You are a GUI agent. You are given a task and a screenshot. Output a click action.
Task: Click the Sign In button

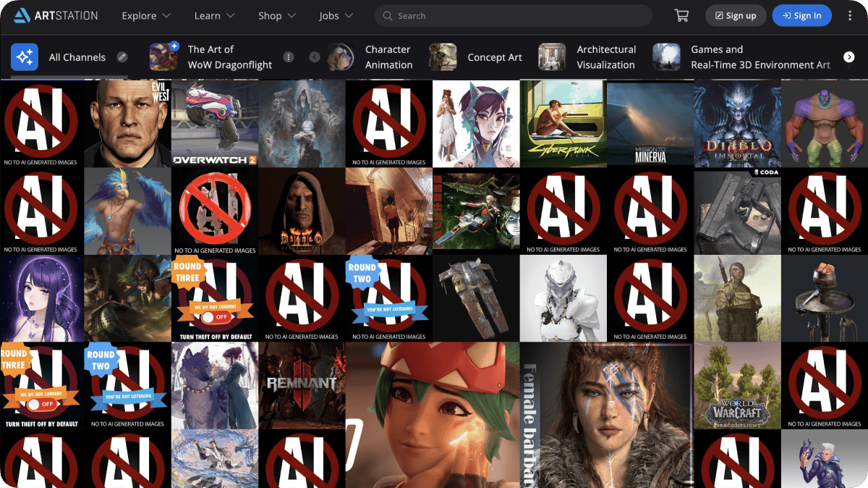tap(801, 15)
